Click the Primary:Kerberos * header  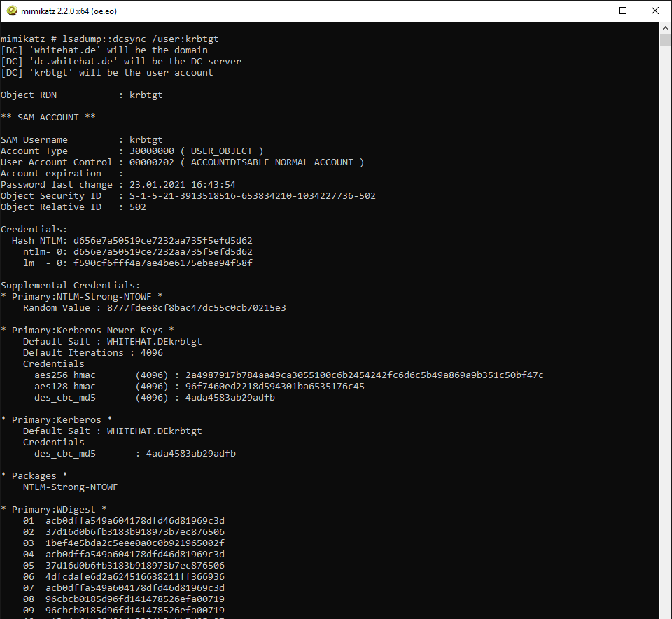tap(56, 419)
